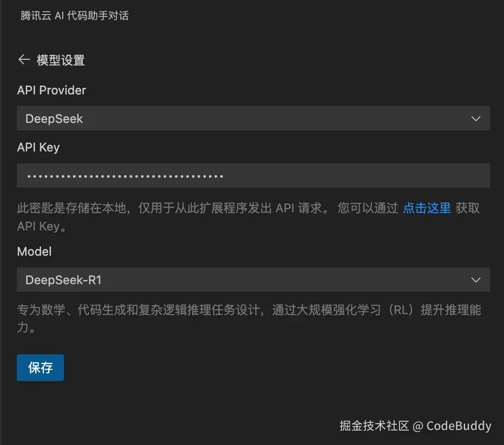Click the chevron in the Model field
504x445 pixels.
(x=476, y=280)
